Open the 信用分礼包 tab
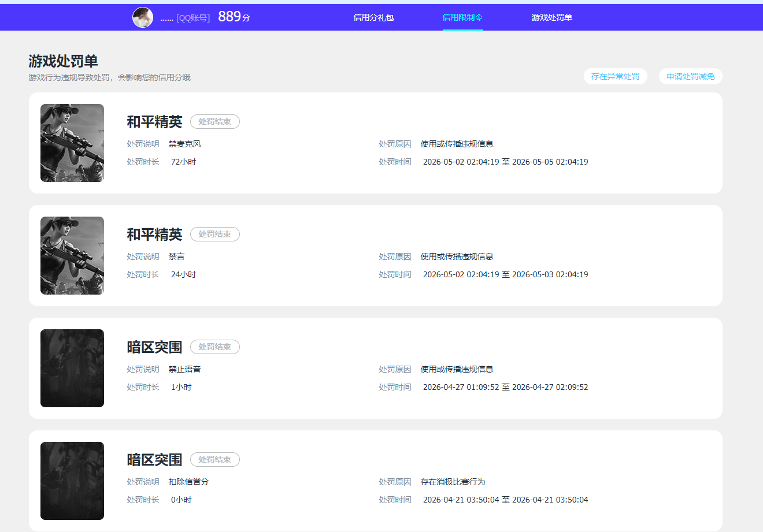The image size is (763, 532). click(373, 17)
